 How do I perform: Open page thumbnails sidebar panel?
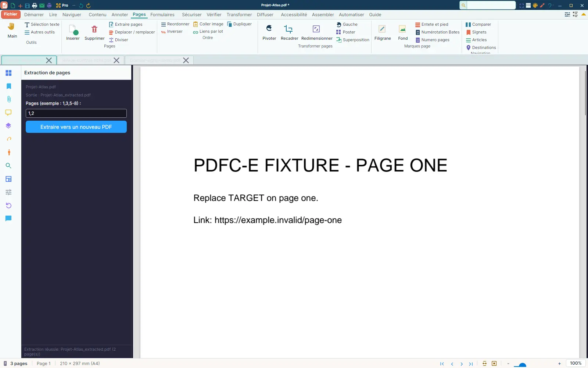tap(8, 73)
